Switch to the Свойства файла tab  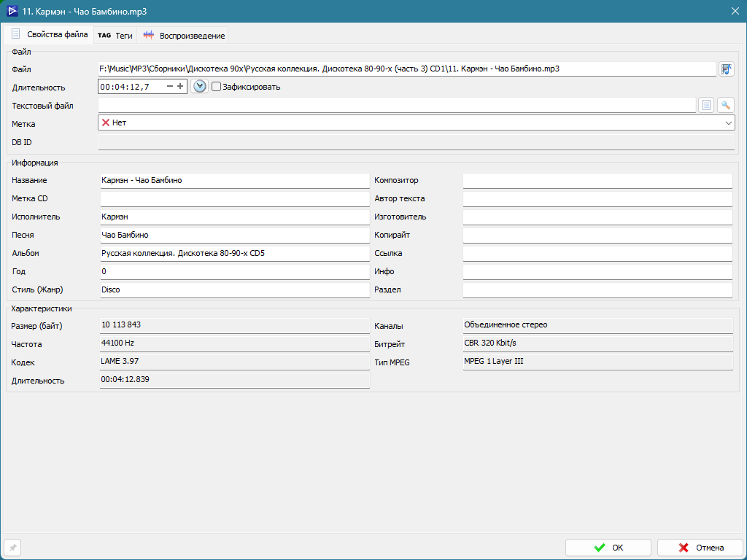coord(50,34)
